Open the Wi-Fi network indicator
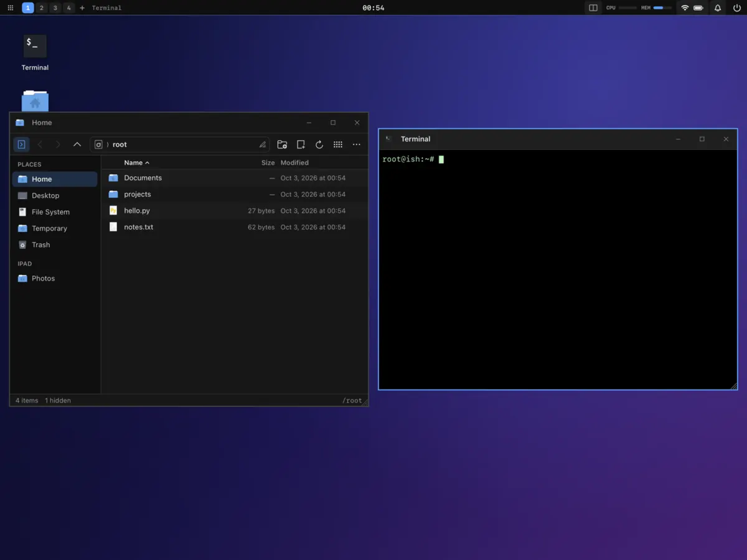 [x=685, y=7]
